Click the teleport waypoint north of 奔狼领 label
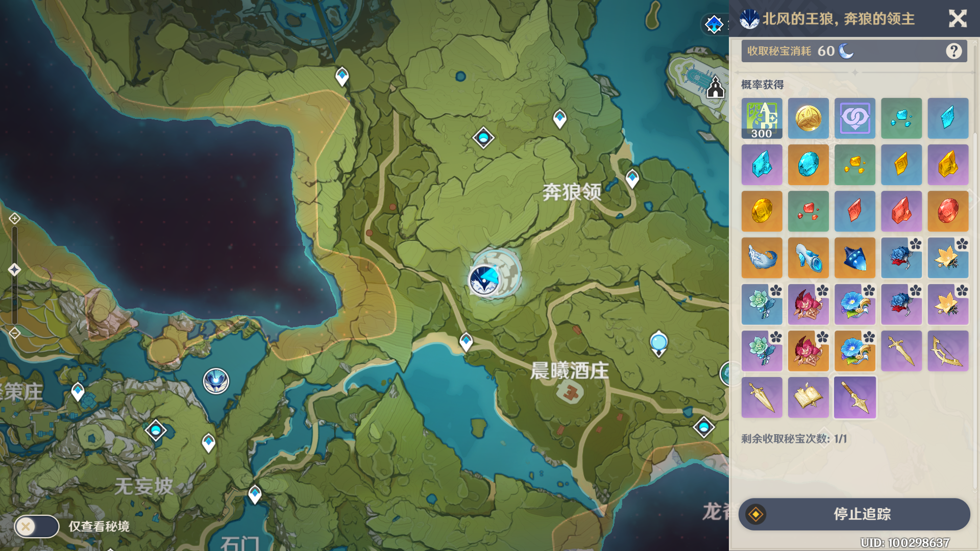This screenshot has height=551, width=980. tap(560, 119)
